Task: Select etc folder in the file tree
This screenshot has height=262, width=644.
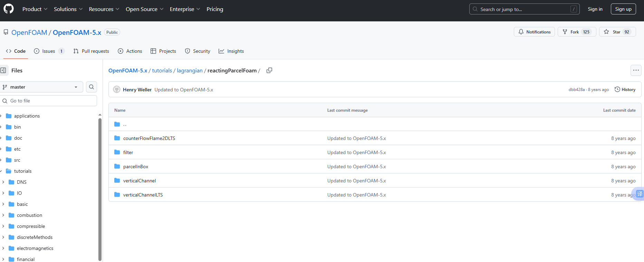Action: pyautogui.click(x=17, y=149)
